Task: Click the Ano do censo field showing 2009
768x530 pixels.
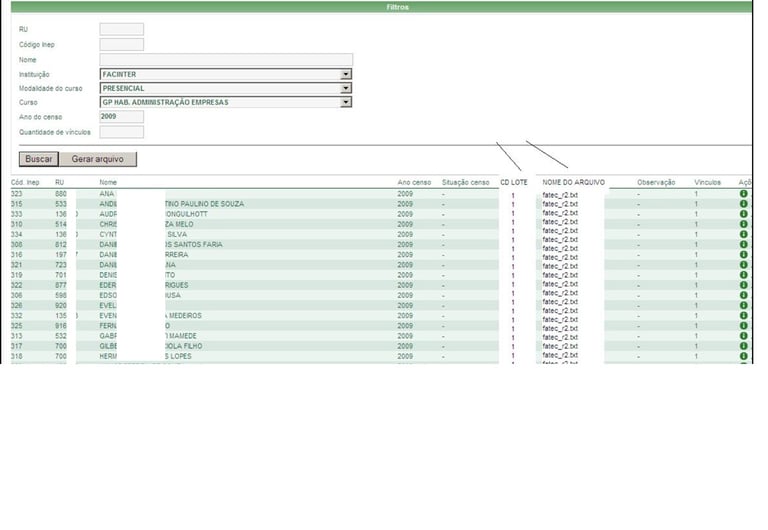Action: point(121,117)
